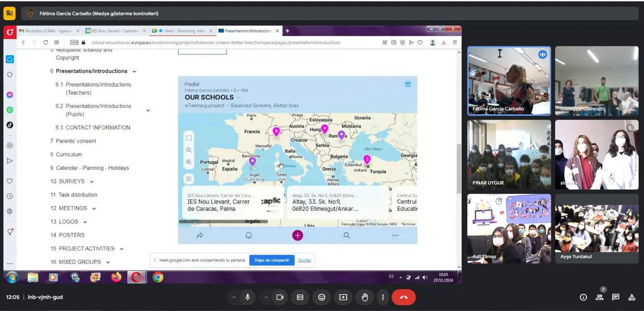644x311 pixels.
Task: Reload the page in the browser
Action: (x=45, y=42)
